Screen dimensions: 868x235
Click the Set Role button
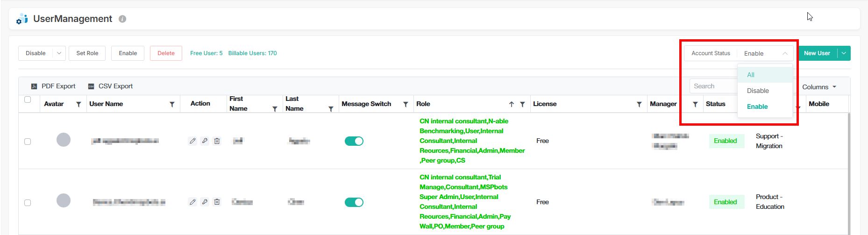[87, 53]
